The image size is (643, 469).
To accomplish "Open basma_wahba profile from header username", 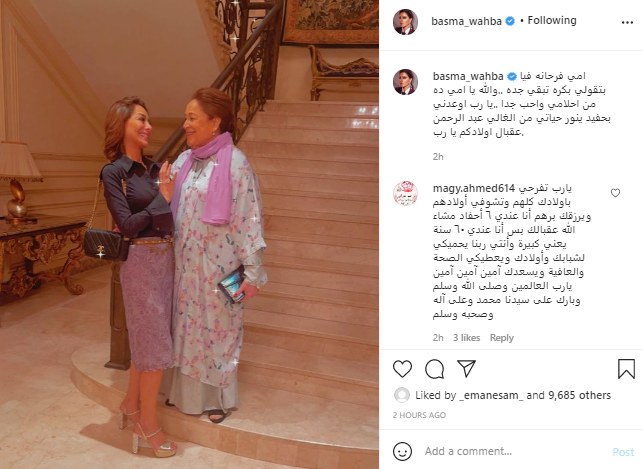I will point(466,21).
